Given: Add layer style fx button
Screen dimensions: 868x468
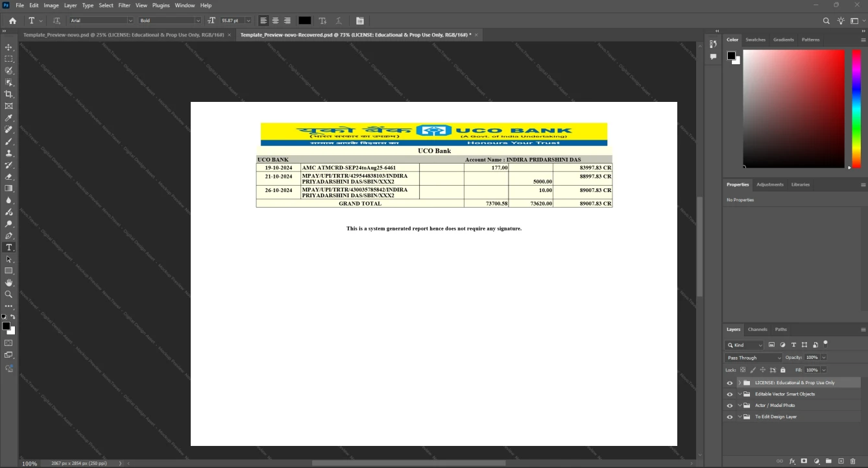Looking at the screenshot, I should click(x=792, y=461).
